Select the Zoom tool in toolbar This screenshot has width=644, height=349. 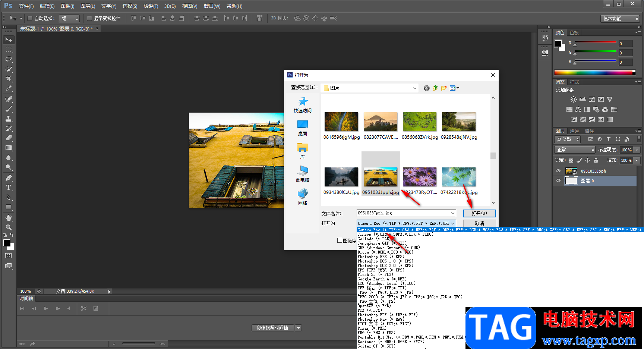point(9,227)
